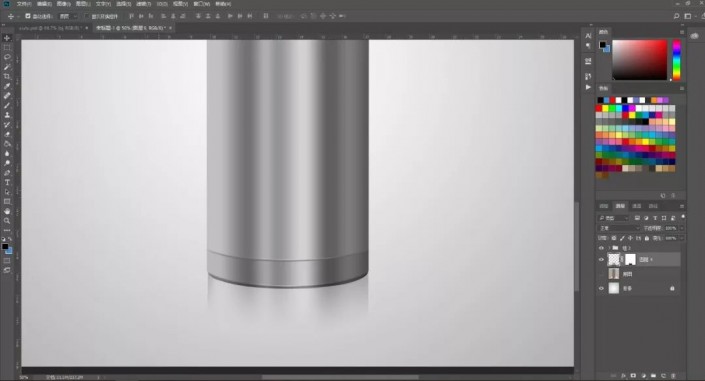Open the Layer menu
Image resolution: width=705 pixels, height=381 pixels.
point(83,4)
